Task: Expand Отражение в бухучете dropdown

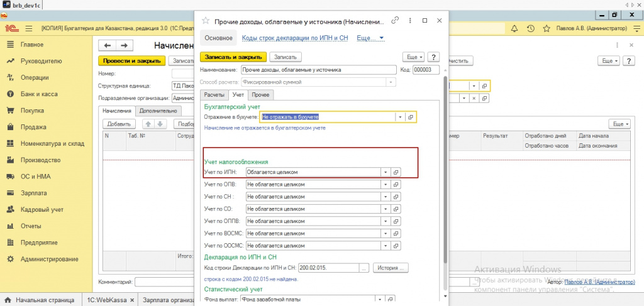Action: point(401,117)
